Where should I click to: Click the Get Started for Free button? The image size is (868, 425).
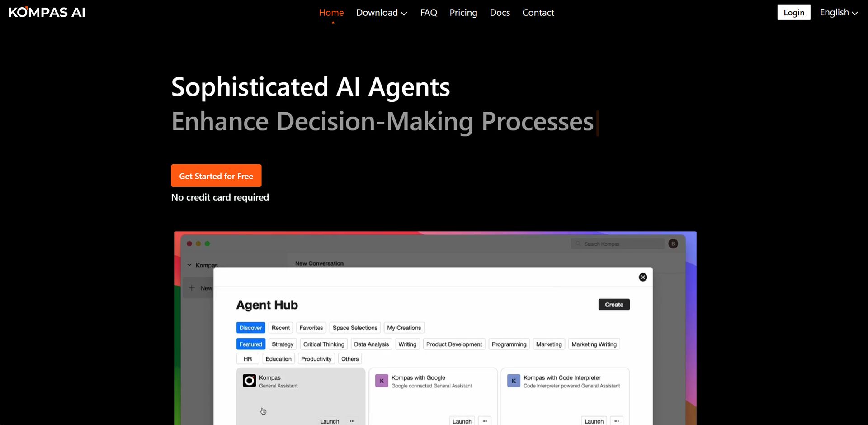[x=216, y=176]
